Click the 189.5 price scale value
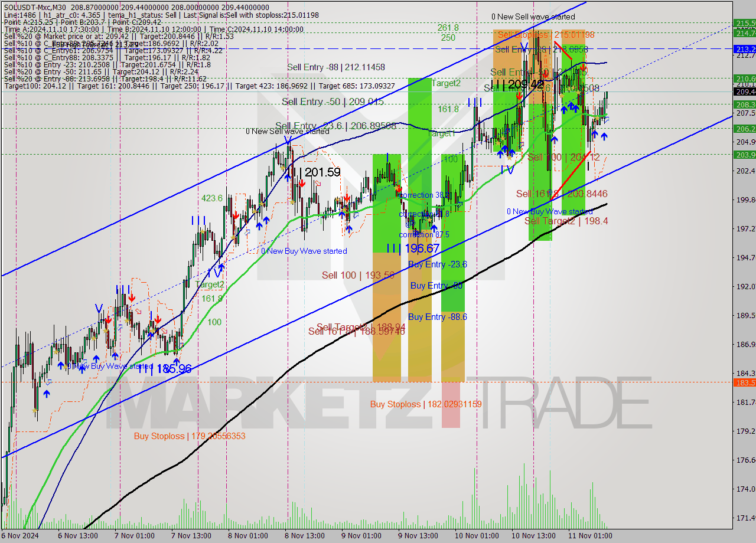Viewport: 756px width, 543px height. click(x=745, y=315)
